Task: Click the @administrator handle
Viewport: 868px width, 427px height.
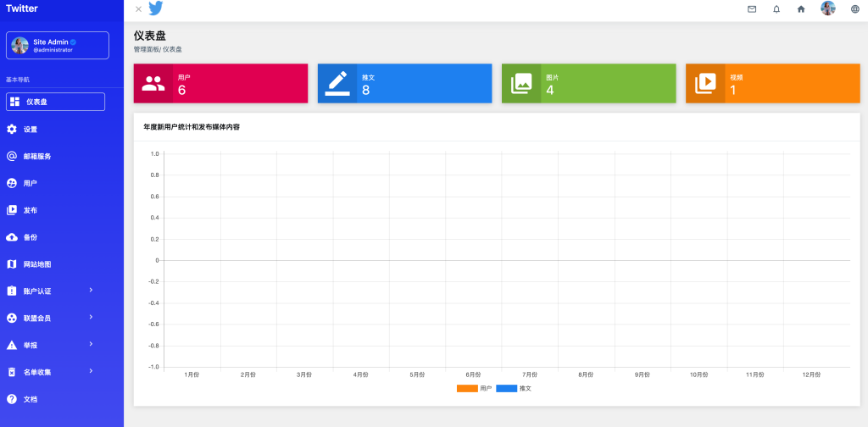Action: coord(53,50)
